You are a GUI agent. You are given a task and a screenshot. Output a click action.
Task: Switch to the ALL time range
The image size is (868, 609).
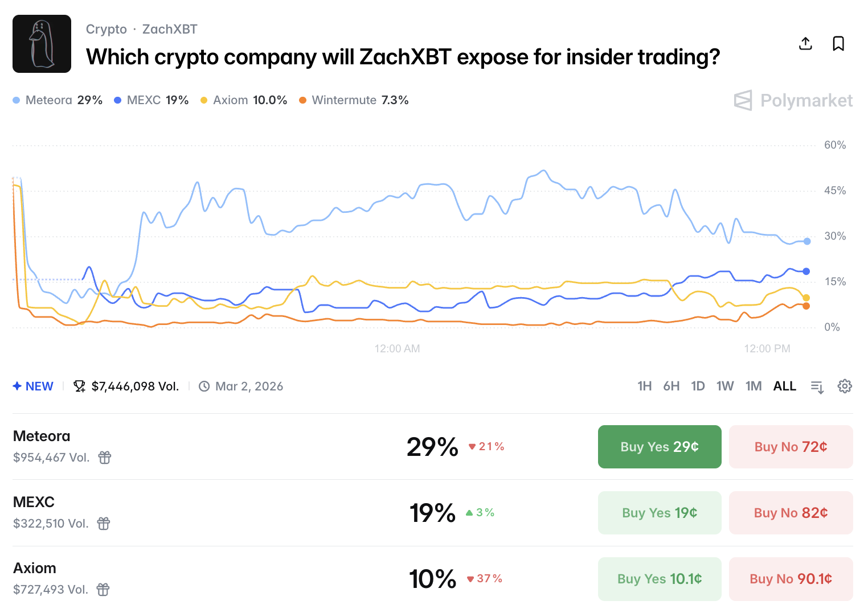coord(784,386)
